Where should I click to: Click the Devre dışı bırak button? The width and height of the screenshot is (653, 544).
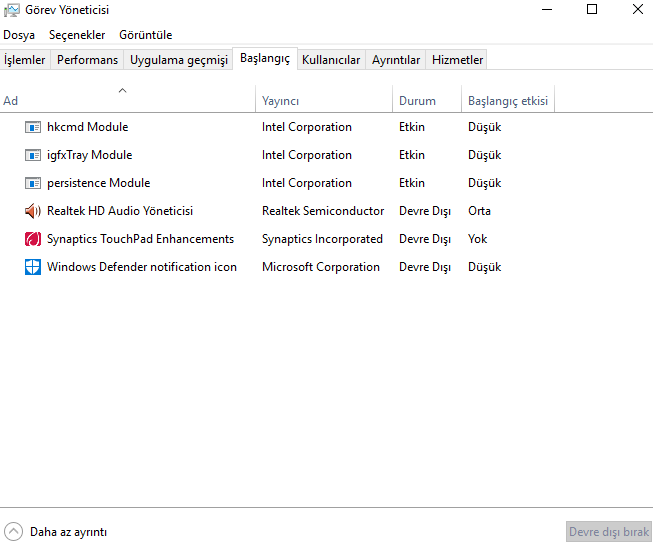[609, 532]
